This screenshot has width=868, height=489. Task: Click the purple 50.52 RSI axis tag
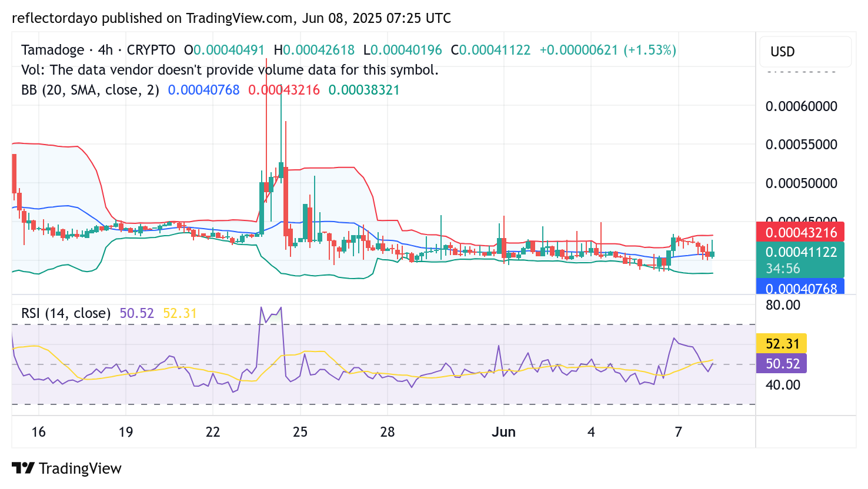pyautogui.click(x=782, y=364)
